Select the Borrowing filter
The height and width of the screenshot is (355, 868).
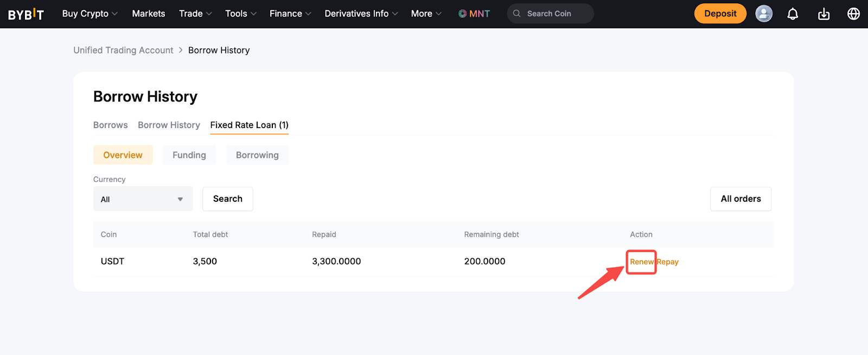coord(257,155)
